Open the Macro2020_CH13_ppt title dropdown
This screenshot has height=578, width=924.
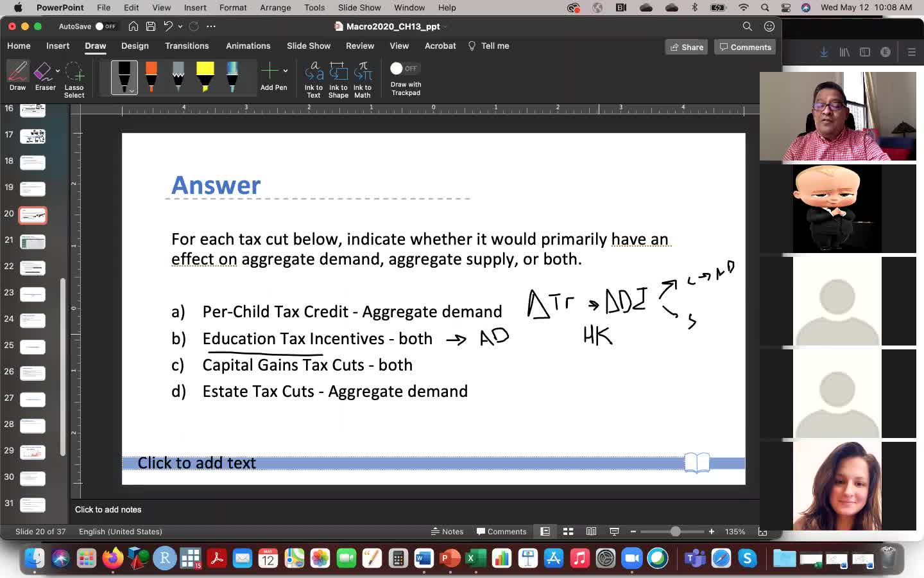445,26
